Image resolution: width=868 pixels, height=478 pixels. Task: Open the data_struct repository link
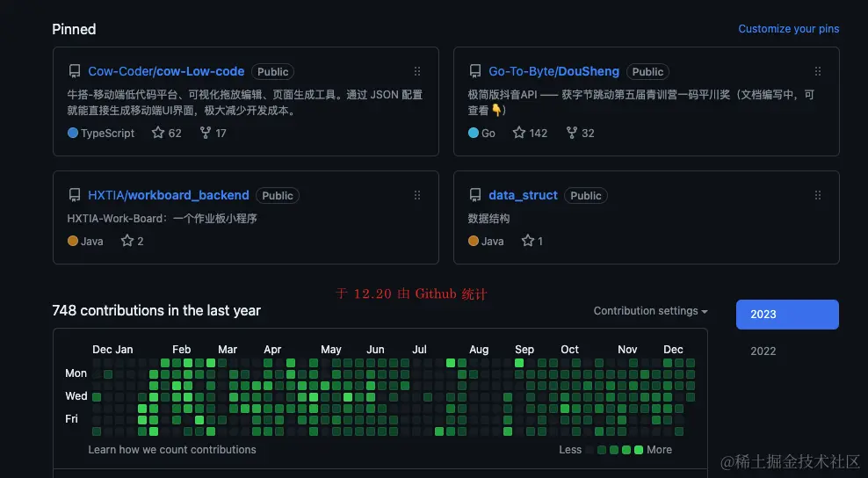523,195
